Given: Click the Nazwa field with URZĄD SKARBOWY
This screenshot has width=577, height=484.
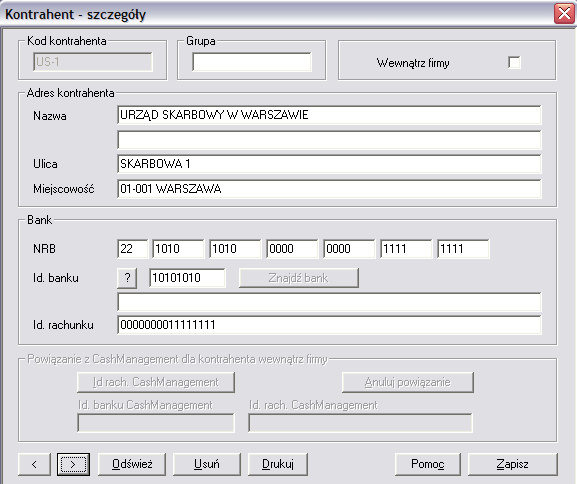Looking at the screenshot, I should (x=329, y=115).
